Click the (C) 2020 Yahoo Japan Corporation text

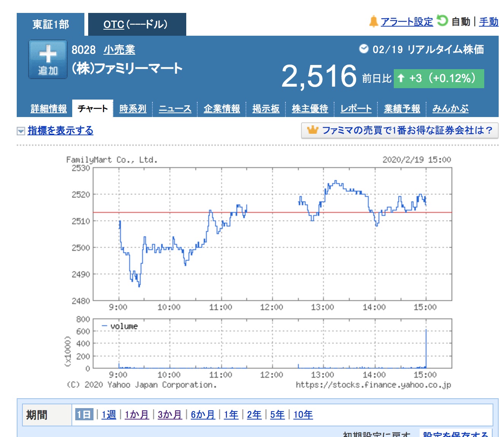coord(142,385)
